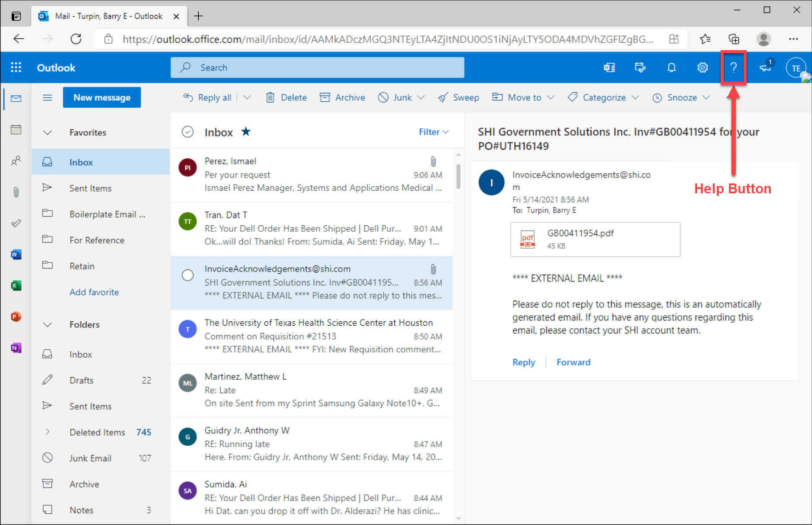
Task: Switch to Calendar in left rail
Action: [16, 130]
